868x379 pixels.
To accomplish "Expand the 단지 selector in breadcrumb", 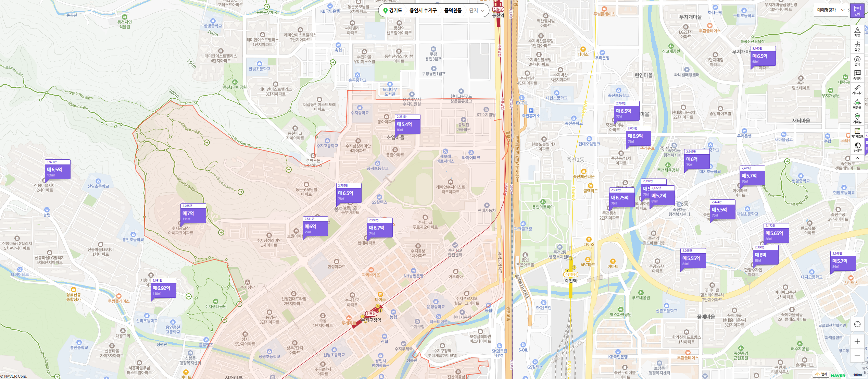I will [x=477, y=11].
